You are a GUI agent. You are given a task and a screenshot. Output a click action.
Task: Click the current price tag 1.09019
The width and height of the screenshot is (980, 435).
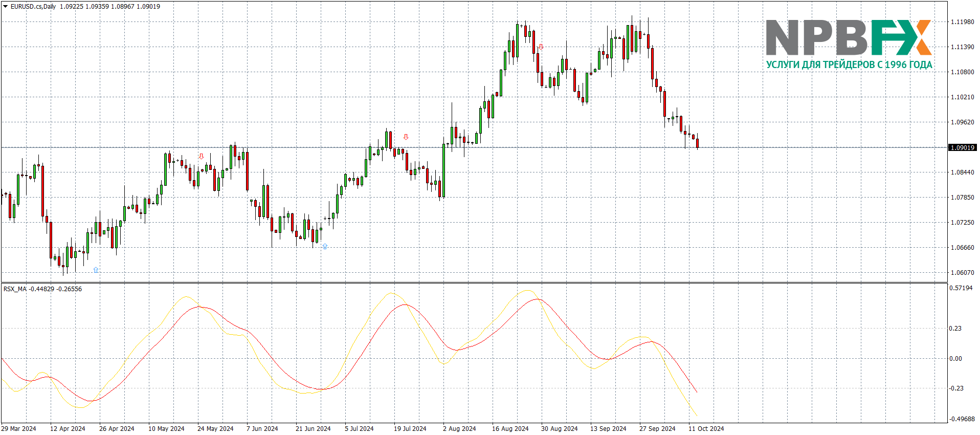point(962,147)
